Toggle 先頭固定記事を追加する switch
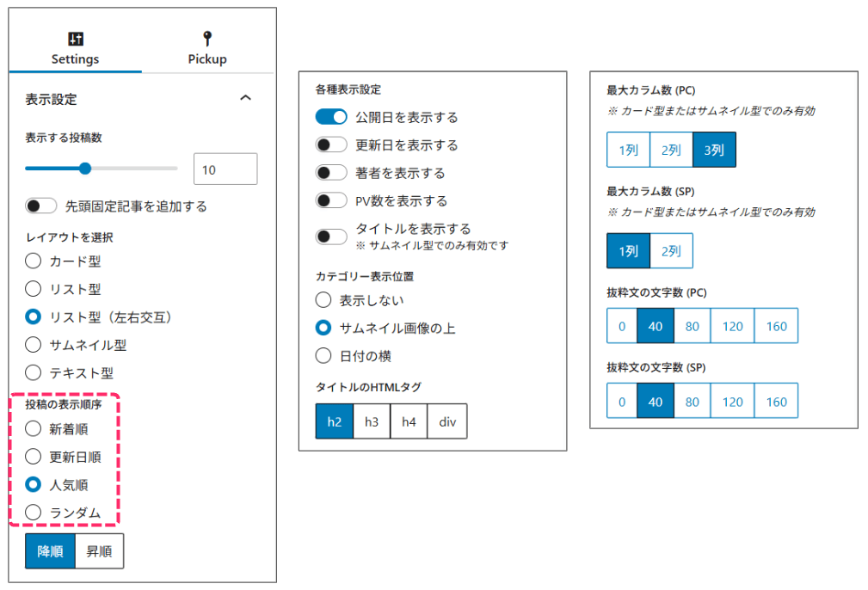The width and height of the screenshot is (868, 590). tap(41, 206)
